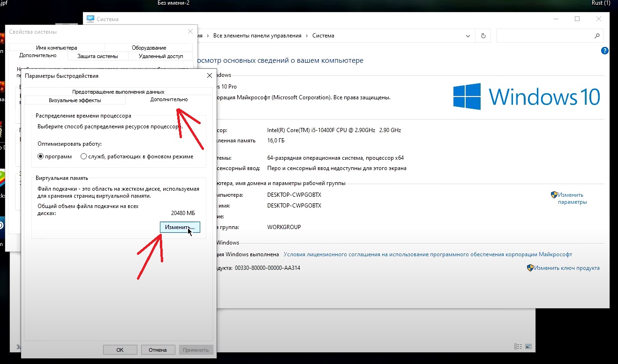Select служб, работающих в фоновом режиме option
Viewport: 618px width, 364px height.
click(84, 156)
